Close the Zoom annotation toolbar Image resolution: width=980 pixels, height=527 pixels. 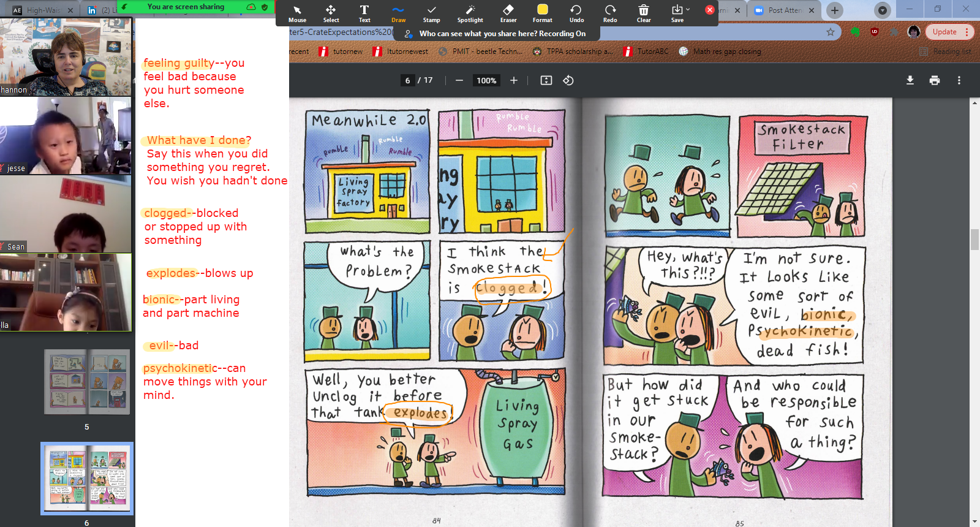pyautogui.click(x=709, y=10)
